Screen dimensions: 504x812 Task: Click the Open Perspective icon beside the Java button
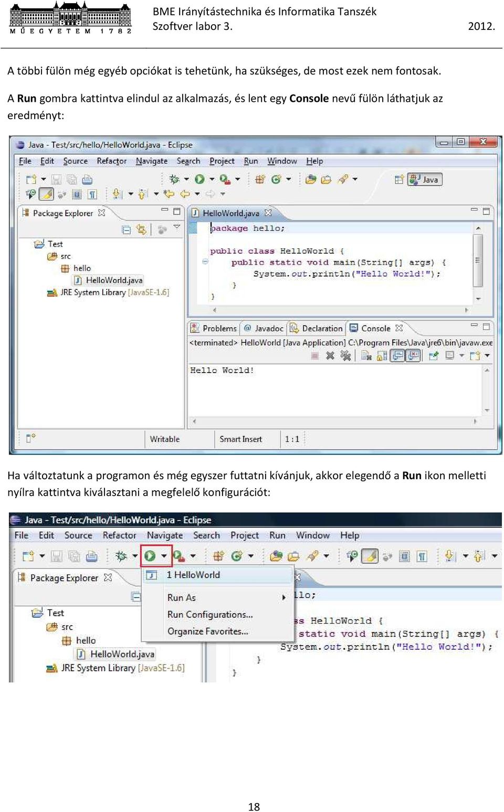point(399,180)
